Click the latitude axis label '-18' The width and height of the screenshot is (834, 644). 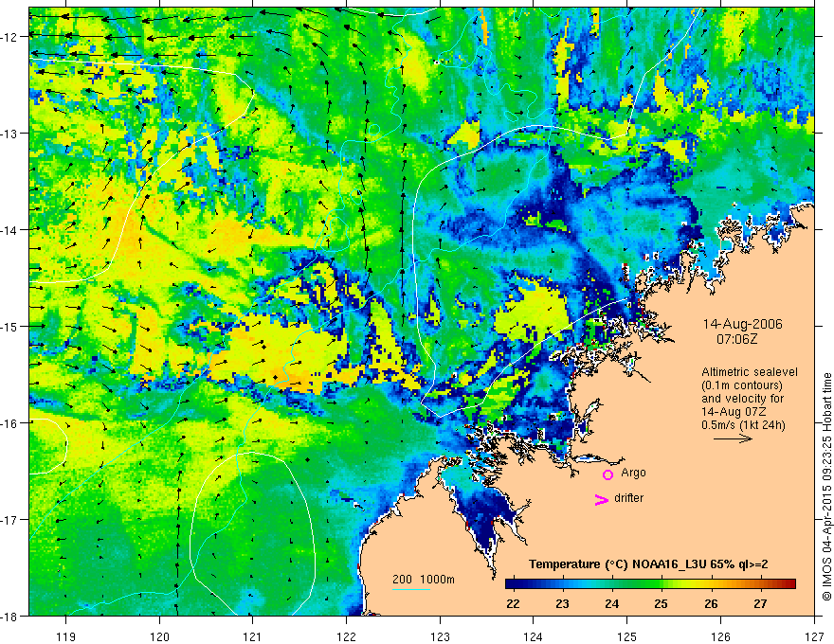(x=9, y=616)
